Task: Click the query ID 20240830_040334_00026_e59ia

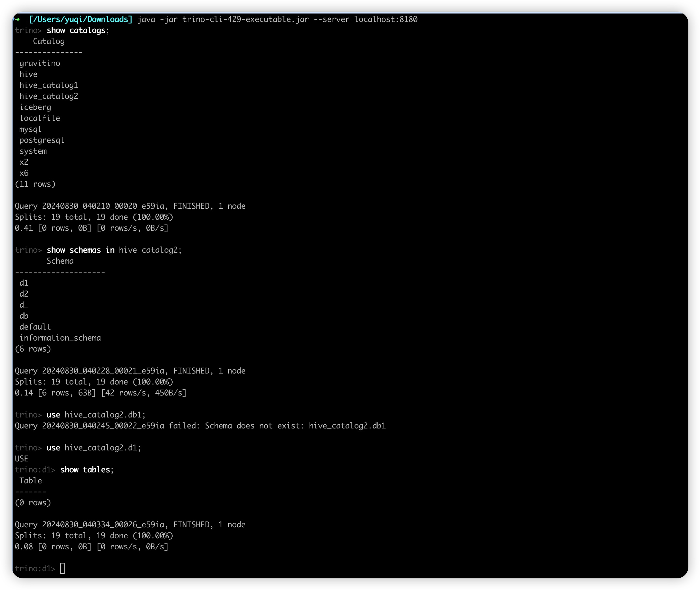Action: coord(103,524)
